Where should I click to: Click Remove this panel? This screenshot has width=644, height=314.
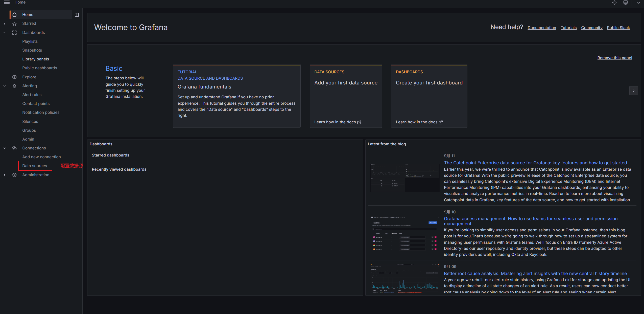tap(615, 58)
